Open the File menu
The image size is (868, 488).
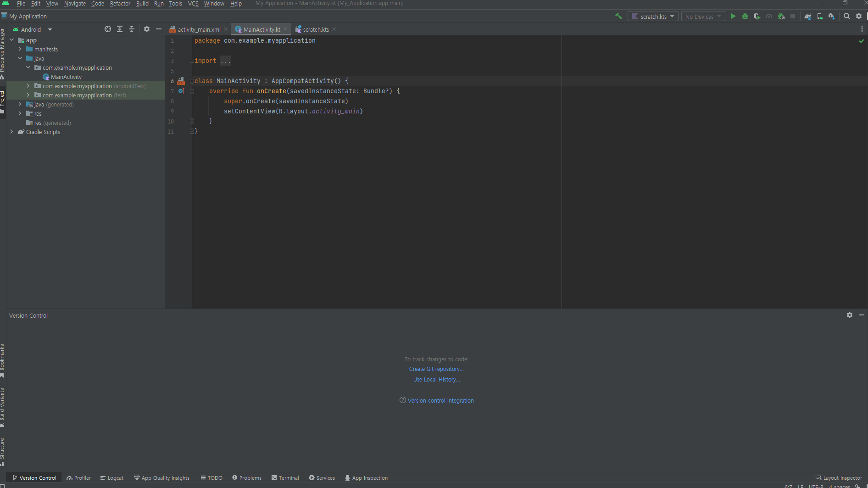click(21, 4)
